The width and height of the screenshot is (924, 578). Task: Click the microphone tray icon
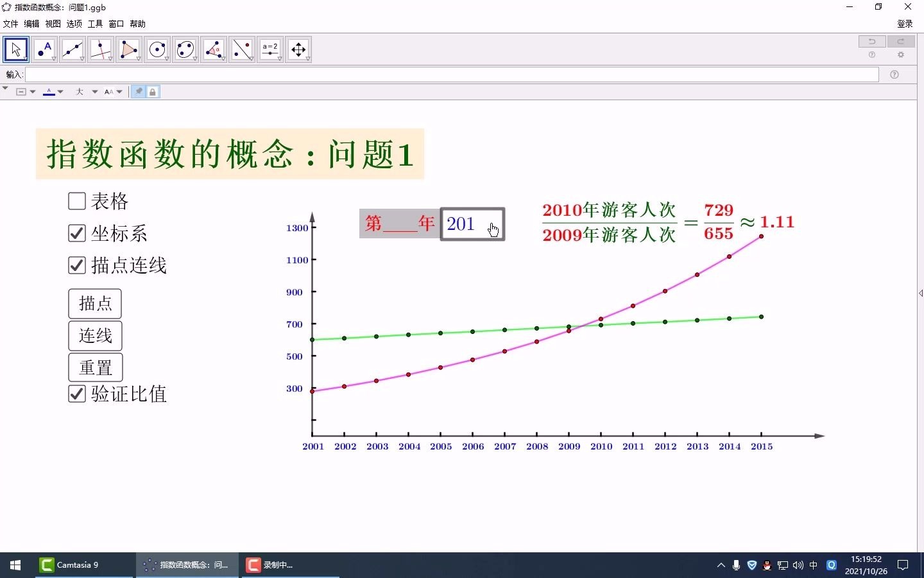coord(737,565)
